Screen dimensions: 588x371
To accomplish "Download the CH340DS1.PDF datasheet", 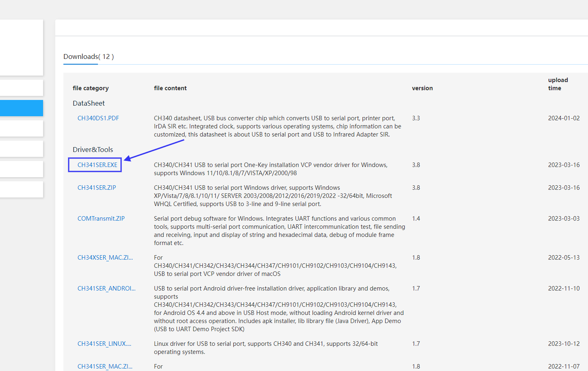I will pyautogui.click(x=98, y=118).
